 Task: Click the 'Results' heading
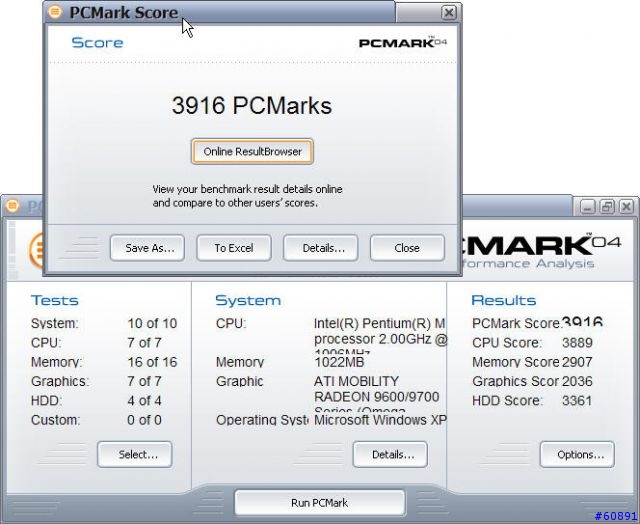point(504,300)
